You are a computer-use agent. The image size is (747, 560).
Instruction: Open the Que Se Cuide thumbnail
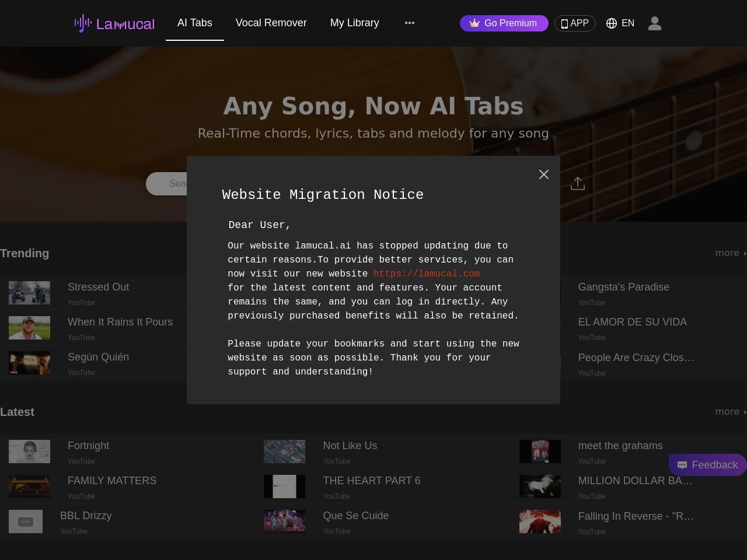coord(284,521)
